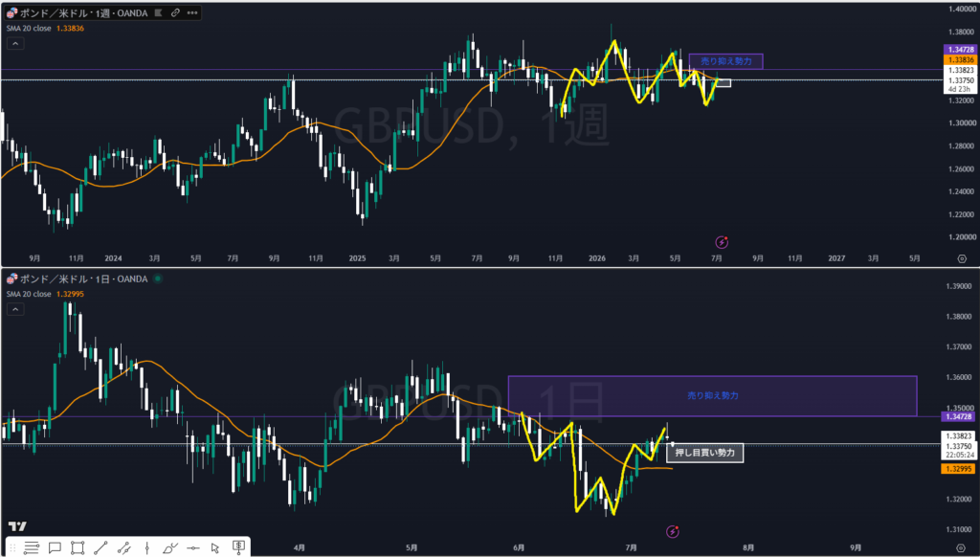Image resolution: width=980 pixels, height=557 pixels.
Task: Select the price label position tool
Action: [x=238, y=547]
